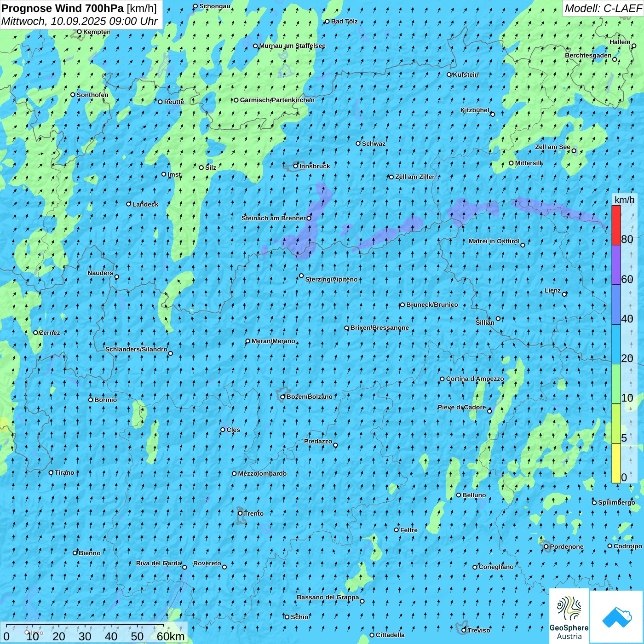
Task: Click the 'Cles' label
Action: click(x=233, y=430)
